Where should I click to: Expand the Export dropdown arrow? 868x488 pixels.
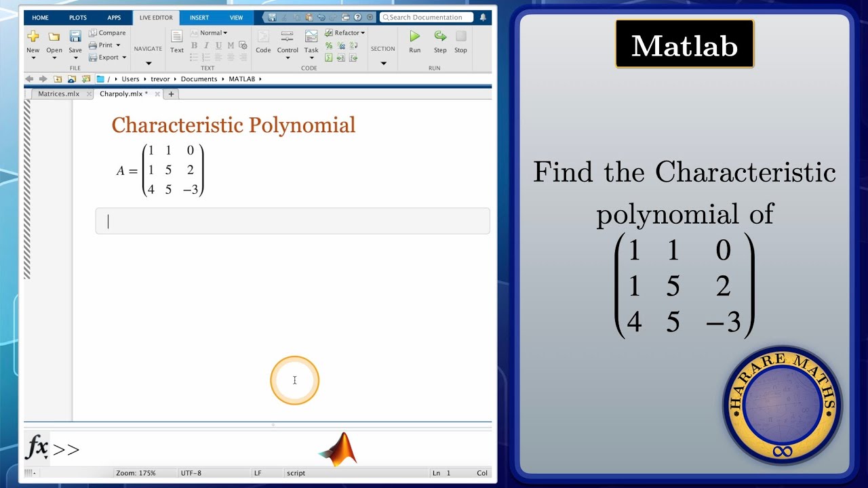pos(124,58)
